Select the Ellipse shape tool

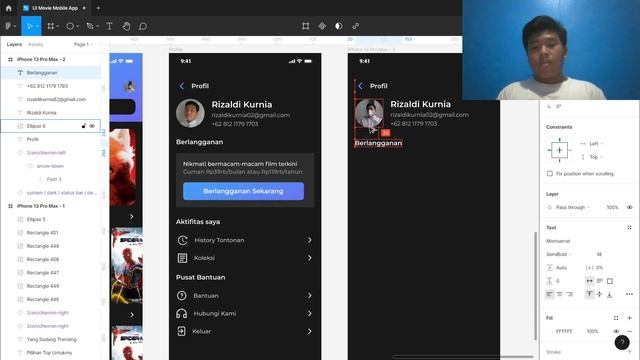point(70,26)
